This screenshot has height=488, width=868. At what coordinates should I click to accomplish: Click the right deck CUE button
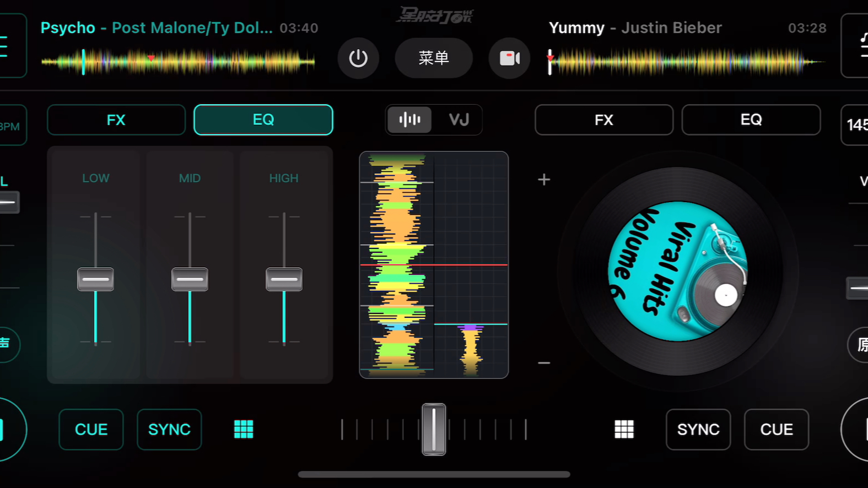[777, 430]
